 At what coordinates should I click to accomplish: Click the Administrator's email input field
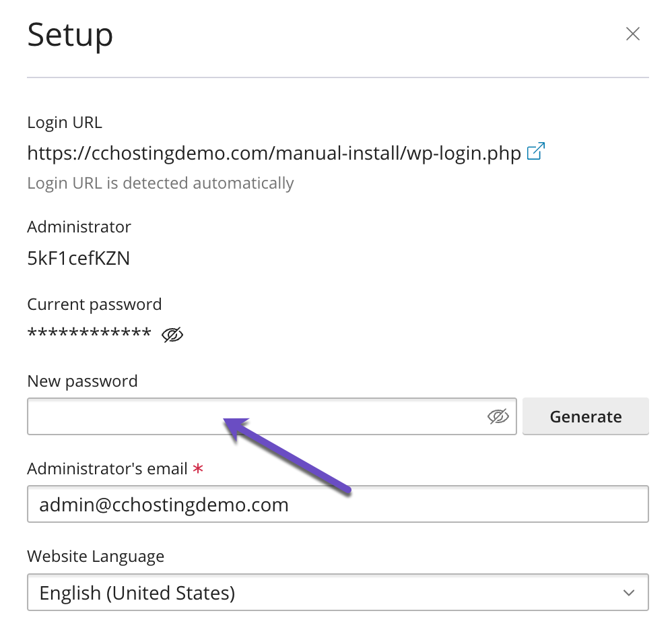click(337, 505)
